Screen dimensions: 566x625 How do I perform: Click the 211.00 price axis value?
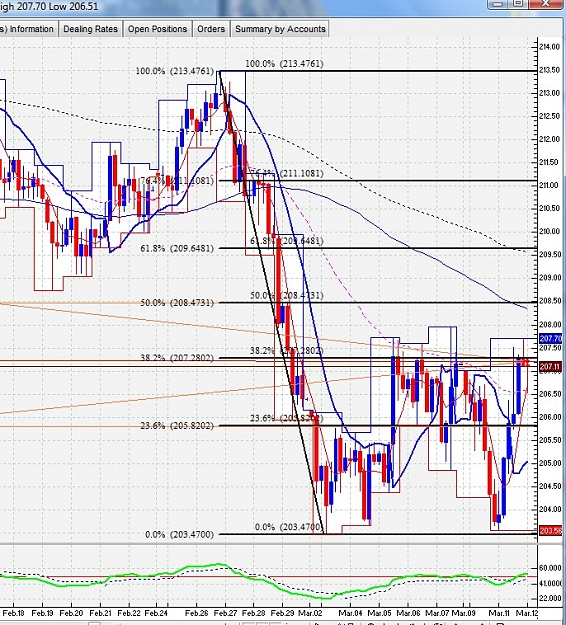tap(550, 185)
